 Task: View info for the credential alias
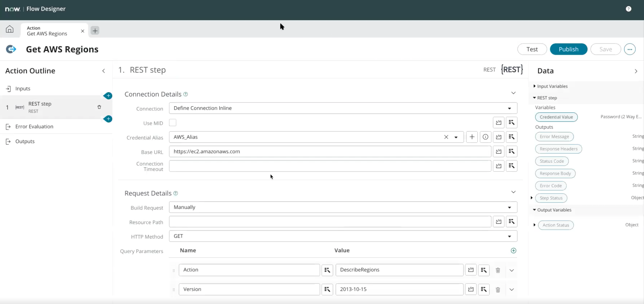pyautogui.click(x=485, y=137)
